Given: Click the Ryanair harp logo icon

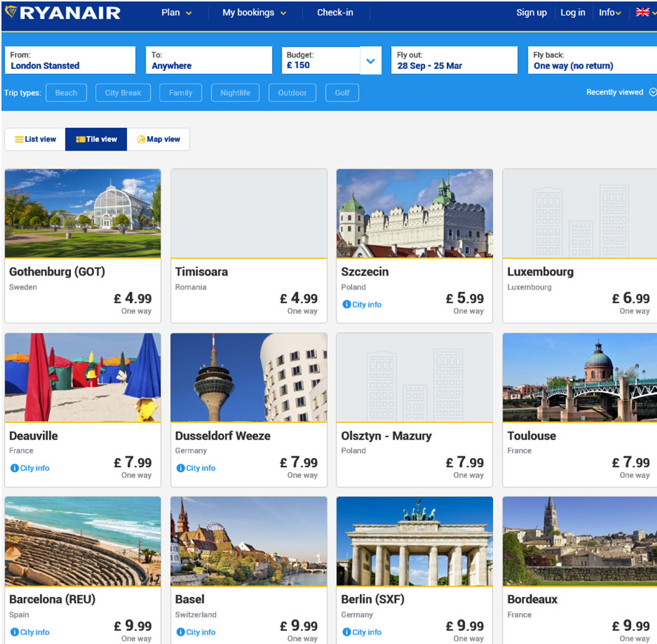Looking at the screenshot, I should tap(11, 12).
